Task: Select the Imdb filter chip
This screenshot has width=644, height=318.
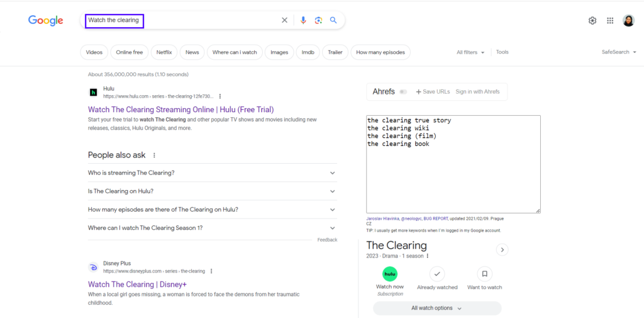Action: pos(308,52)
